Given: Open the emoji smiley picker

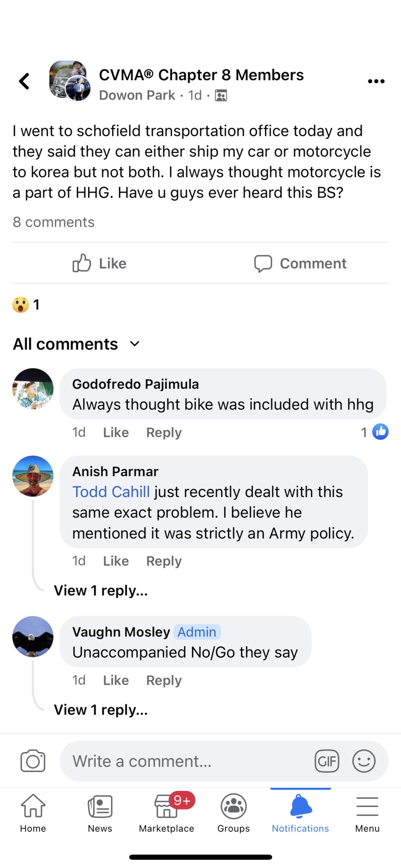Looking at the screenshot, I should pyautogui.click(x=364, y=761).
